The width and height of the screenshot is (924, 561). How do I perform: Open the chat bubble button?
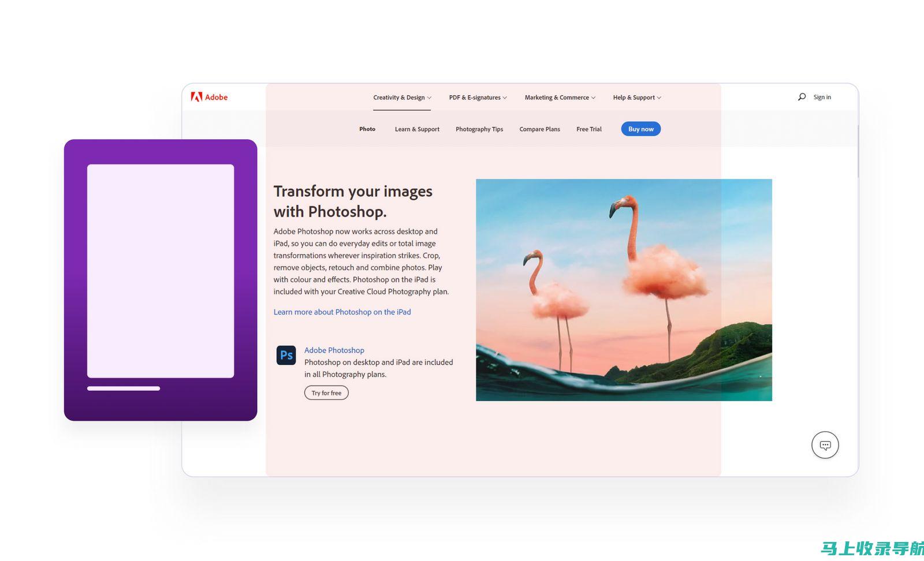point(825,445)
